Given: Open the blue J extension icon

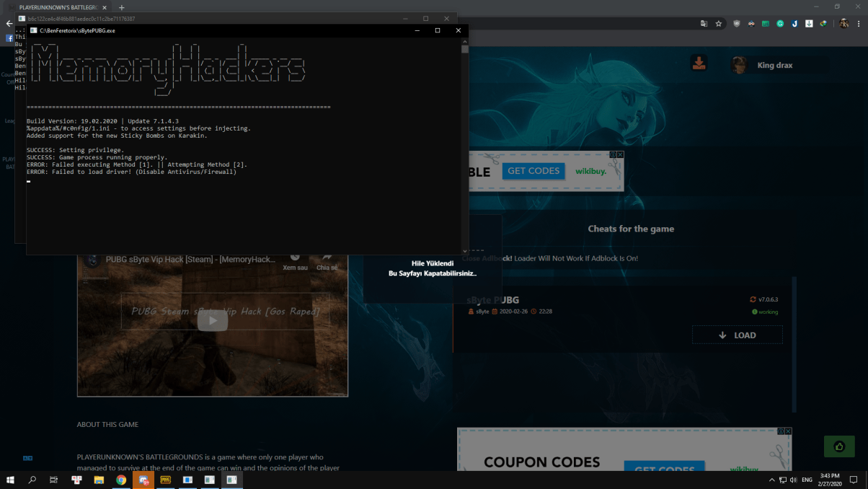Looking at the screenshot, I should pyautogui.click(x=794, y=24).
